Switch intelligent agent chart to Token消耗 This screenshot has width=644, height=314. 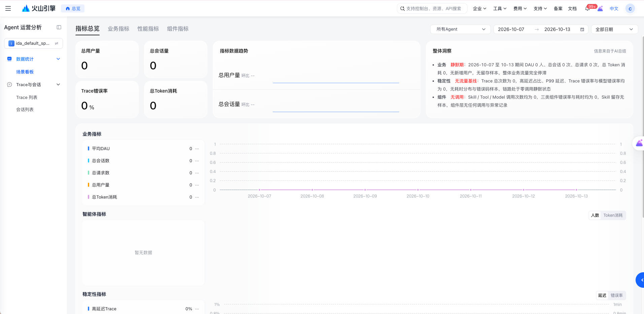(x=613, y=215)
